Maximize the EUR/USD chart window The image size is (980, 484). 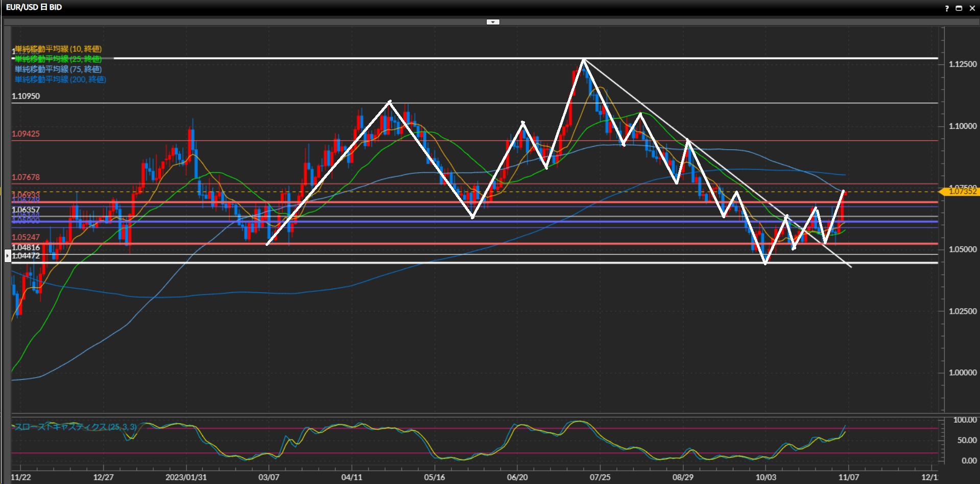(959, 8)
